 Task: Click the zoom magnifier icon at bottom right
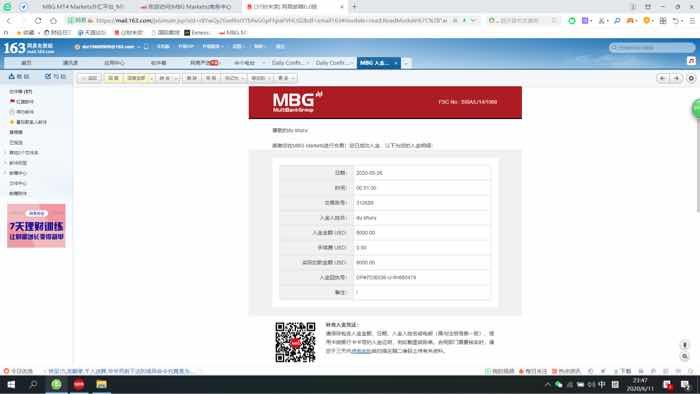pyautogui.click(x=685, y=357)
